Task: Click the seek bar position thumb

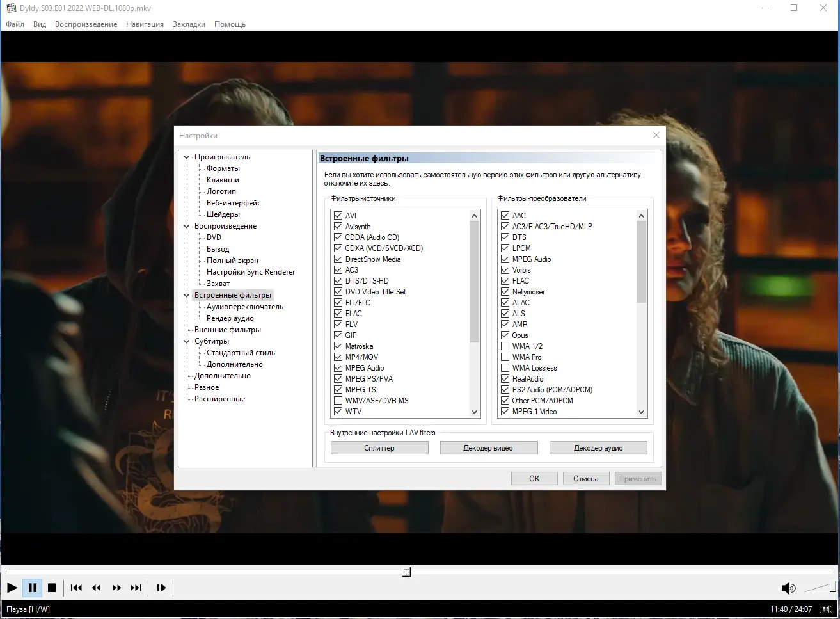Action: pos(406,572)
